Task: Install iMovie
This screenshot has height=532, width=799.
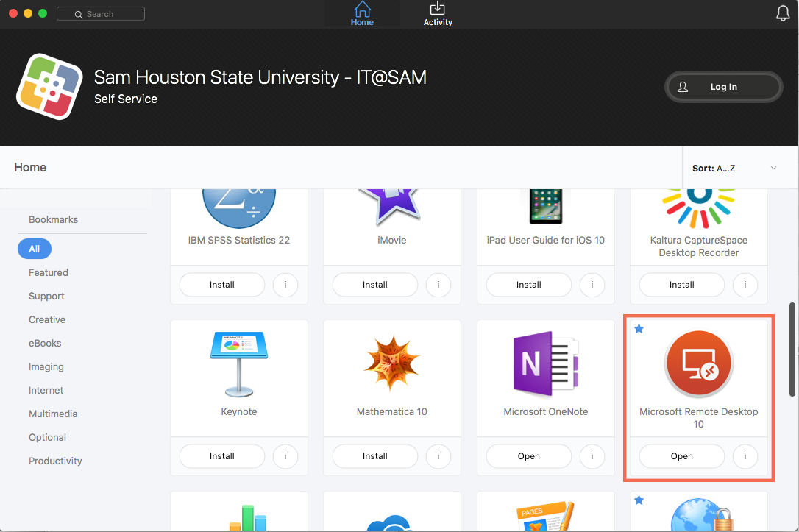Action: click(x=375, y=285)
